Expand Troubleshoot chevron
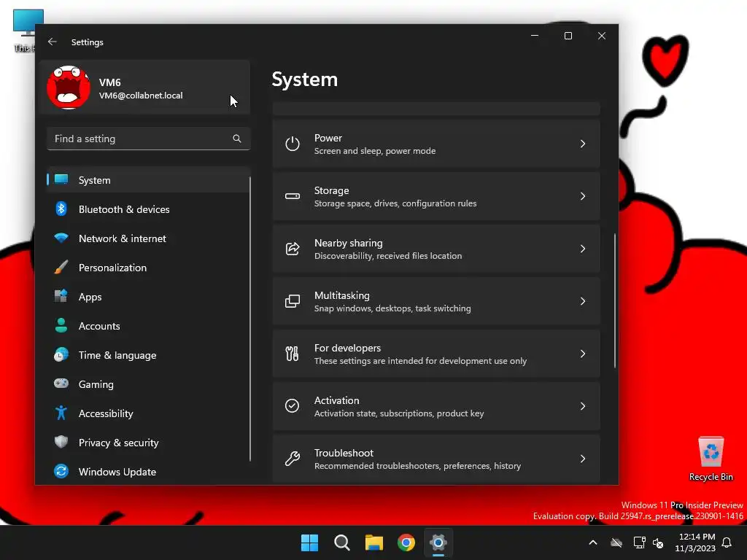Image resolution: width=747 pixels, height=560 pixels. pos(583,458)
